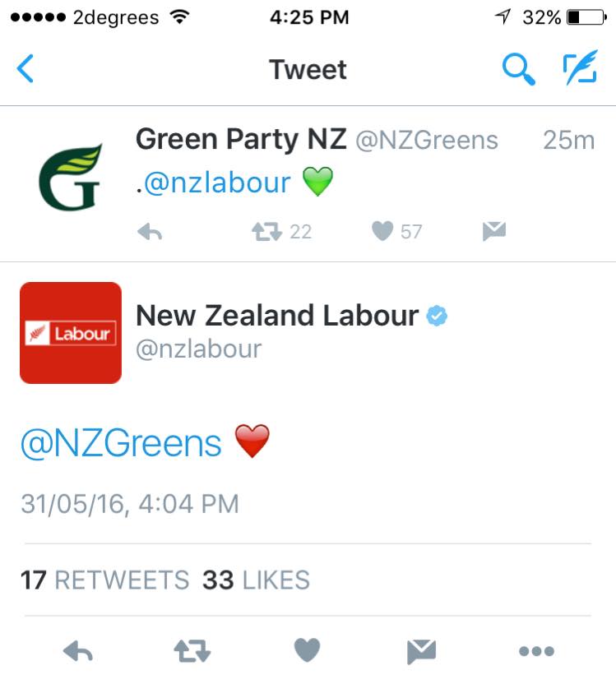Tap the Green Party NZ account name

pos(240,140)
